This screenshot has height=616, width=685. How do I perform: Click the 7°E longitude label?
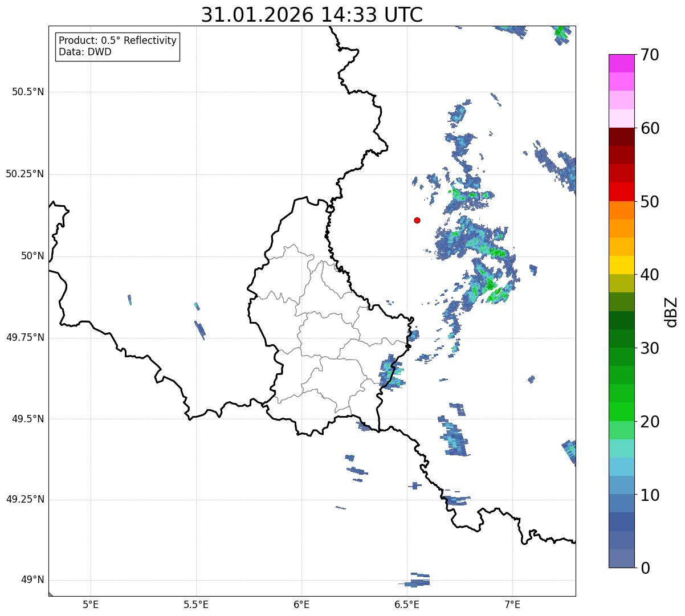[512, 604]
